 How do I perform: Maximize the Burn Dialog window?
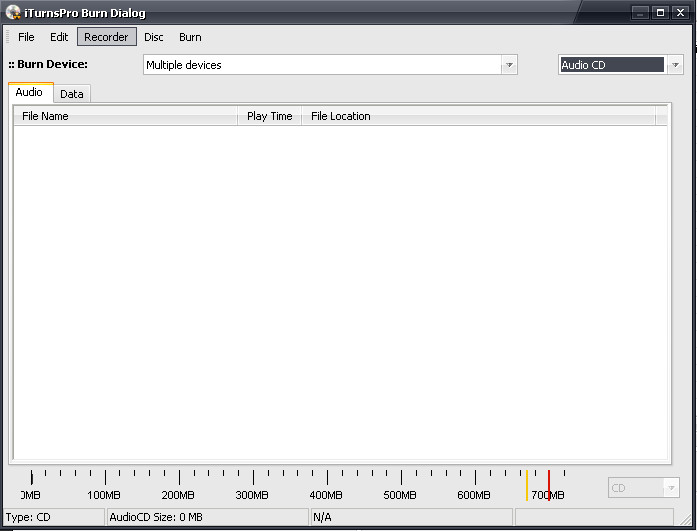(x=660, y=12)
